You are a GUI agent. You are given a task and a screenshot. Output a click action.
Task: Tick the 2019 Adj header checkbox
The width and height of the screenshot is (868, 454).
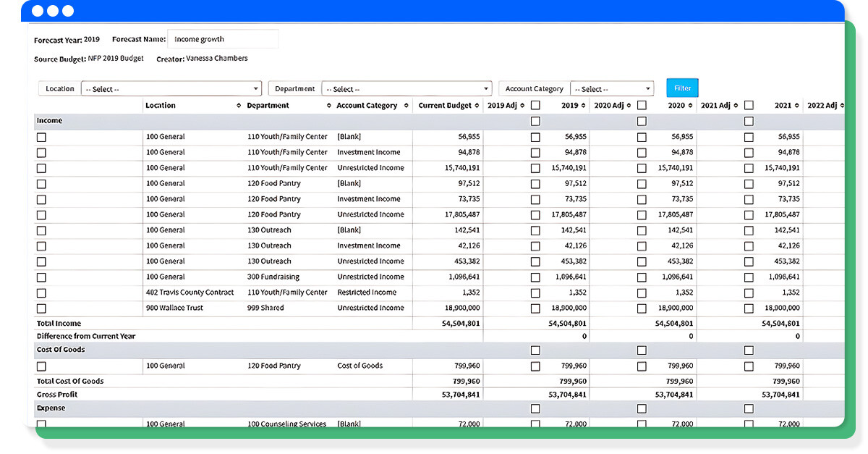click(x=535, y=106)
